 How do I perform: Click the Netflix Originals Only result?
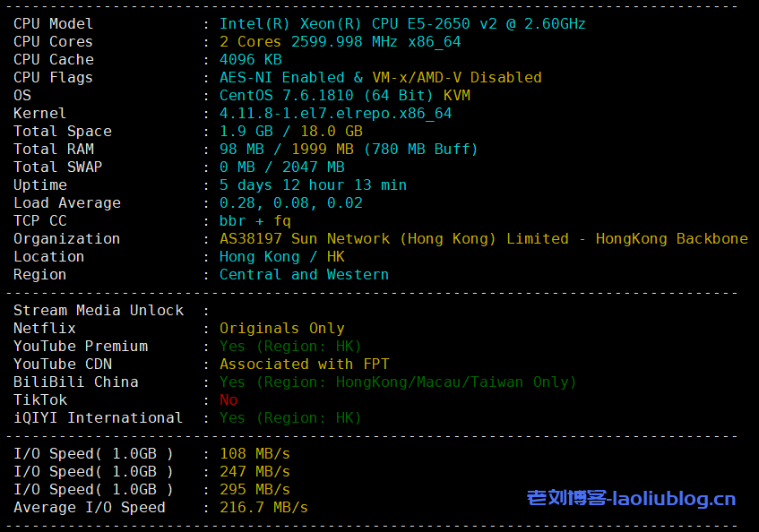pos(281,329)
